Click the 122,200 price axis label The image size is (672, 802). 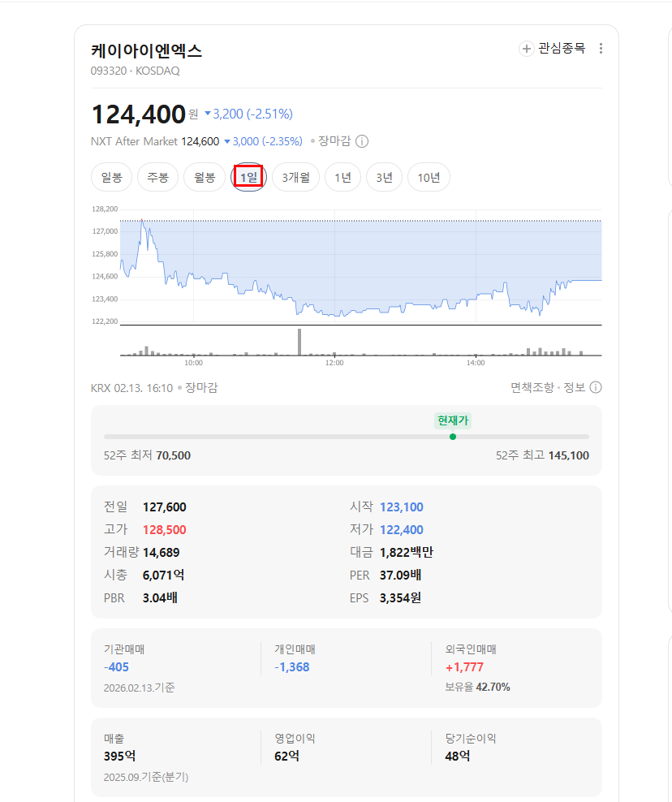click(x=105, y=321)
